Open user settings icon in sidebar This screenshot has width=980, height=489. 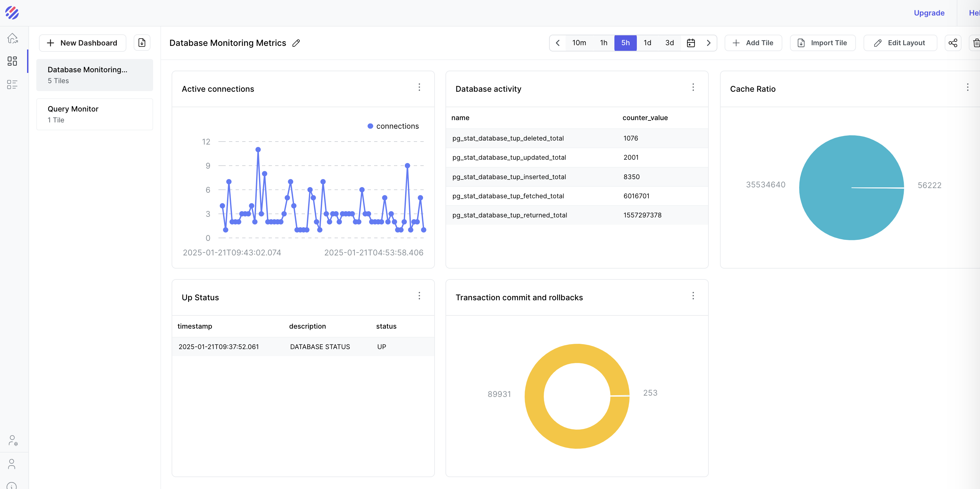tap(13, 440)
